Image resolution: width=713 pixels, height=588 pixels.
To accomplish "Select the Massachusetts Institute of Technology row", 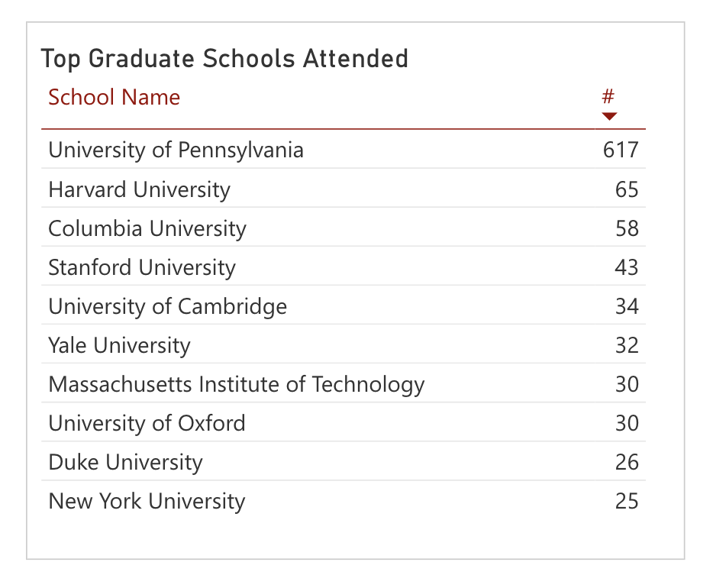I will click(344, 383).
